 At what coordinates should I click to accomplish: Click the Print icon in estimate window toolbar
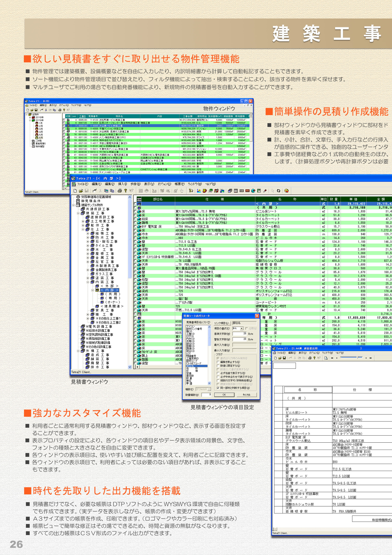pyautogui.click(x=119, y=191)
